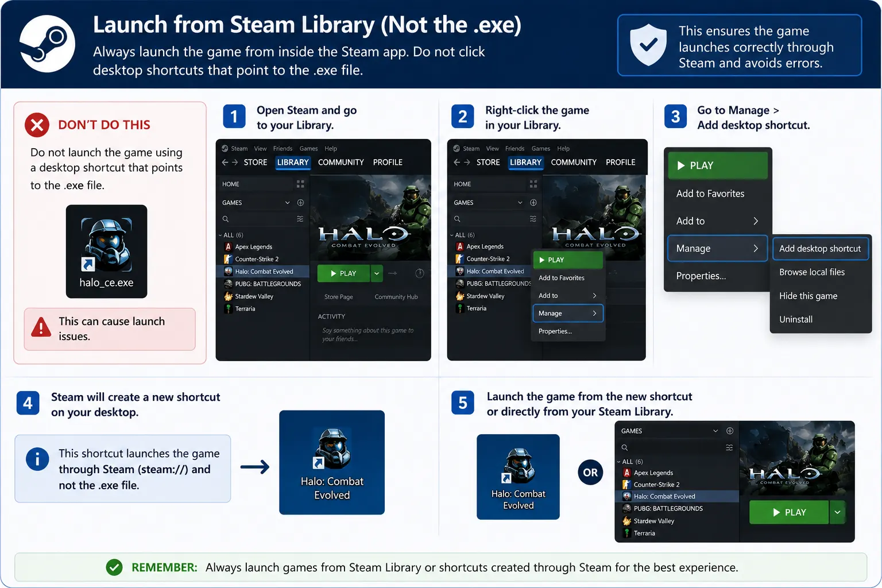Expand GAMES dropdown chevron in step 1
882x588 pixels.
pos(288,203)
